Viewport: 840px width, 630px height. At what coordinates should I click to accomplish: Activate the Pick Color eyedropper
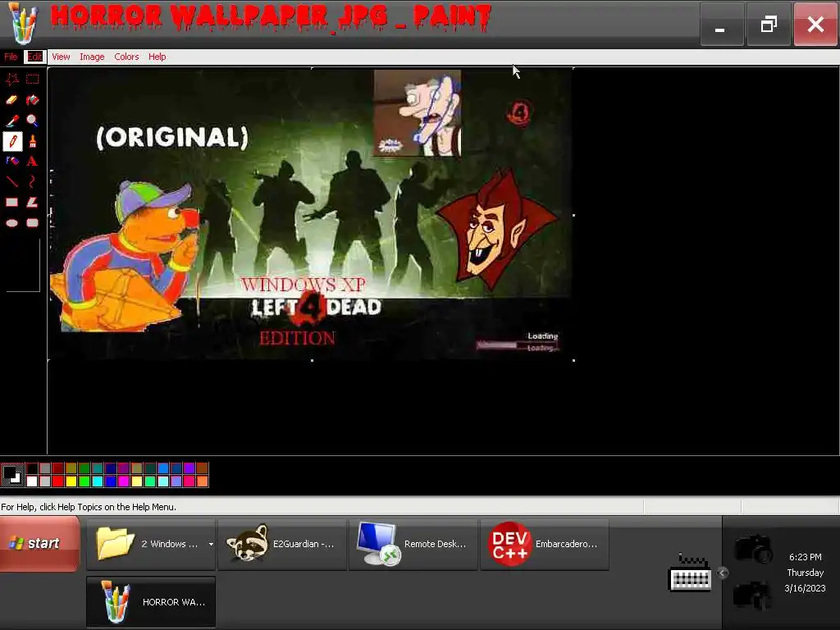click(12, 121)
